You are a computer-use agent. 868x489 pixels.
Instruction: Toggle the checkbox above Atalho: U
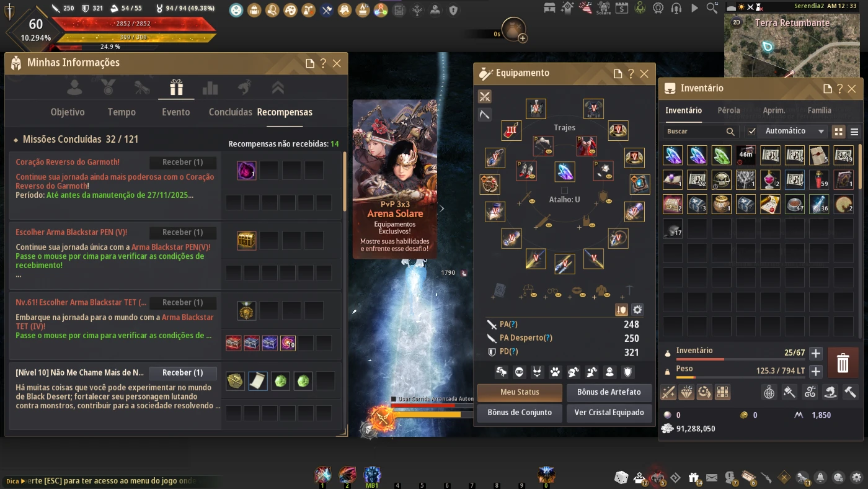564,190
